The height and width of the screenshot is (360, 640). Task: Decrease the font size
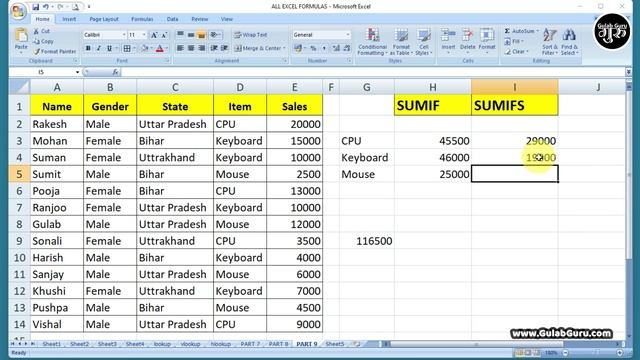pyautogui.click(x=164, y=35)
